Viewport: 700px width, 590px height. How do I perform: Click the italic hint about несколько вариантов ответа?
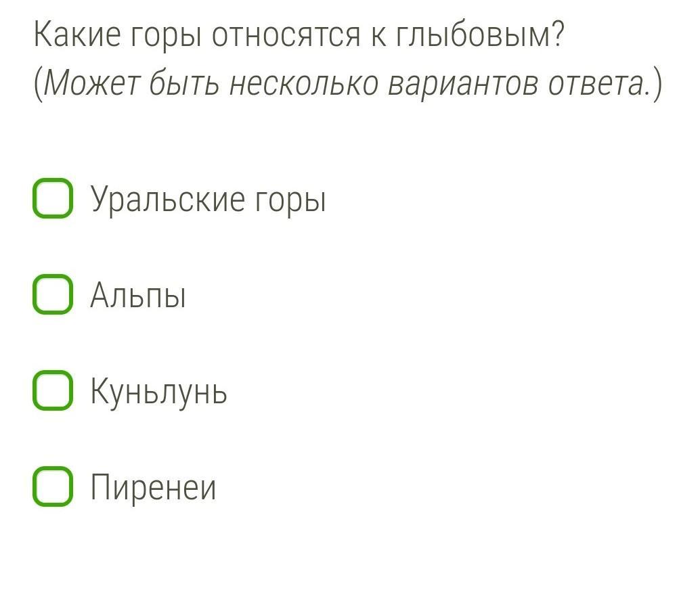pos(348,84)
